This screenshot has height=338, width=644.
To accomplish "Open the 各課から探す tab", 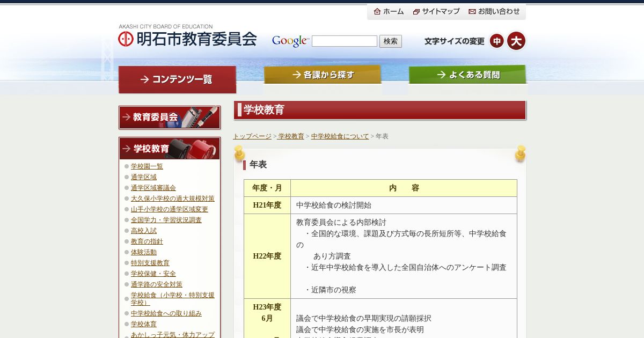I will (x=323, y=75).
